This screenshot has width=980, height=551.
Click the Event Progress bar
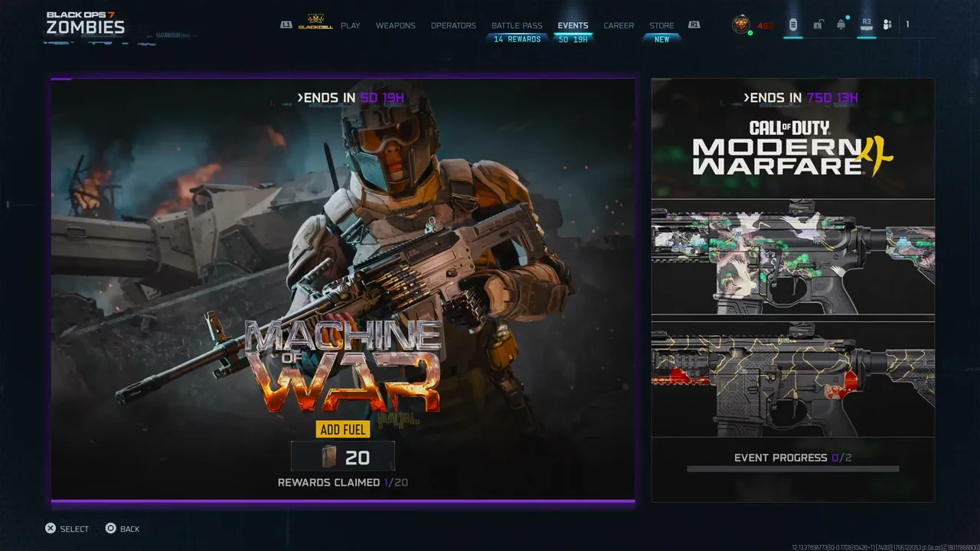tap(793, 469)
